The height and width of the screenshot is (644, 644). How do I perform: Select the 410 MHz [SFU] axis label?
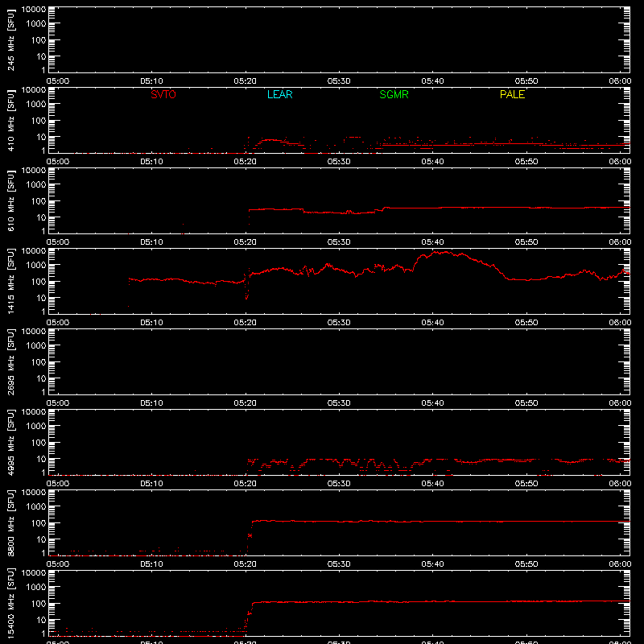(11, 121)
